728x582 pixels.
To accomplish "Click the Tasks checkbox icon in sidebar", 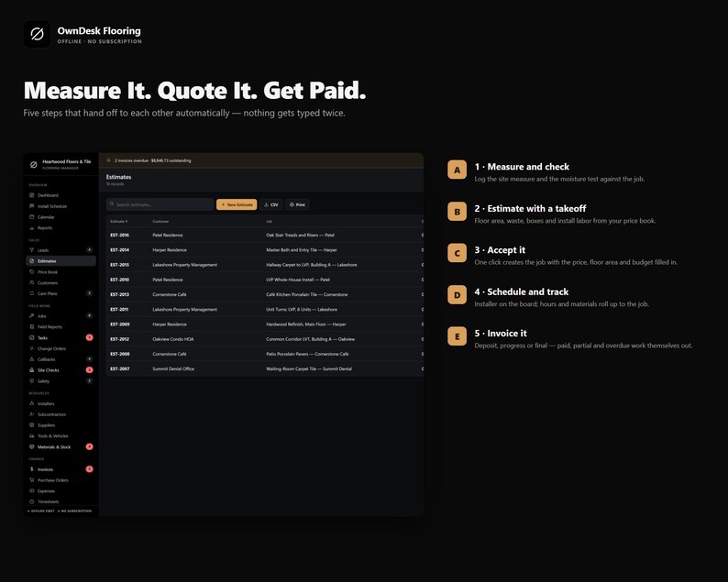I will click(x=31, y=337).
